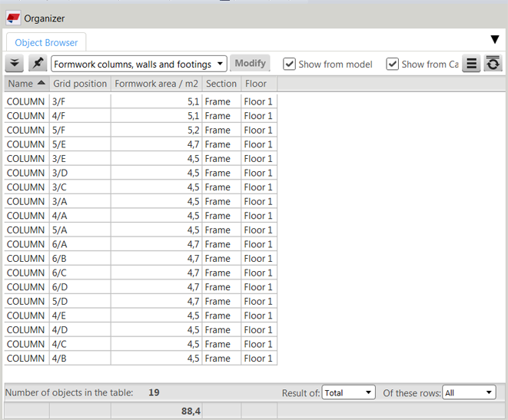
Task: Open the Result of Total dropdown
Action: pyautogui.click(x=348, y=392)
